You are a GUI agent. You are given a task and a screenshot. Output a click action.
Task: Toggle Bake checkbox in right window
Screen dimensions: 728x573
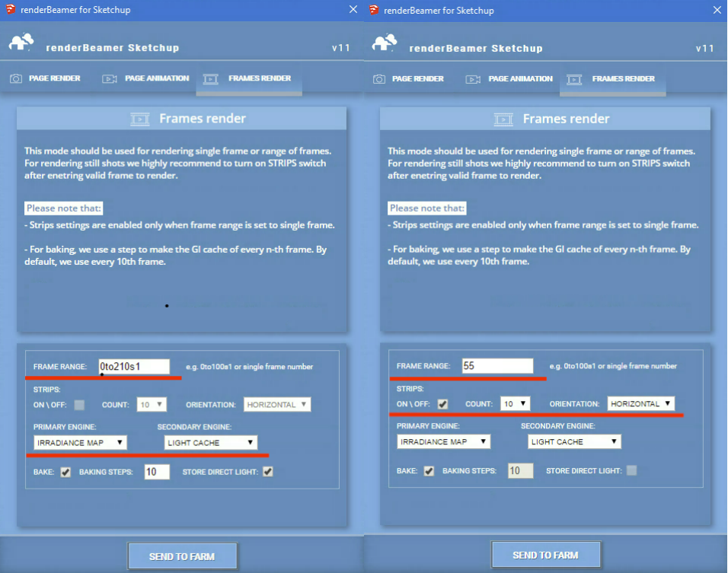point(429,471)
